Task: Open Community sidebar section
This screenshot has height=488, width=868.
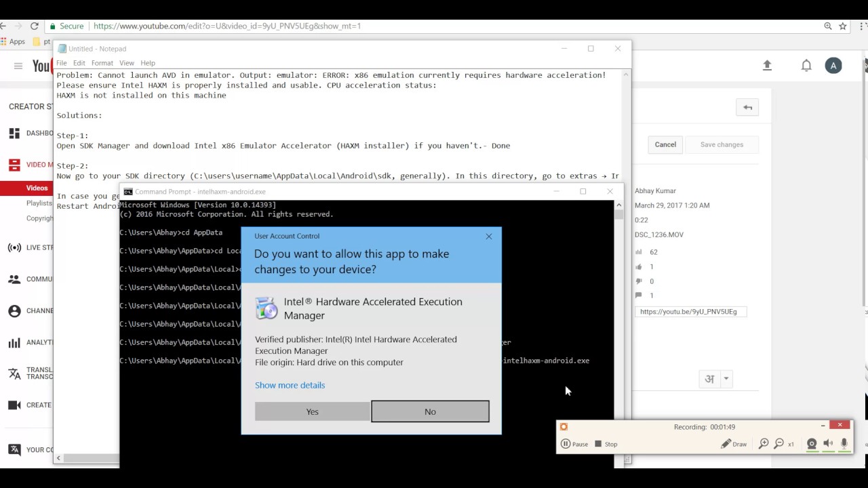Action: click(x=31, y=279)
